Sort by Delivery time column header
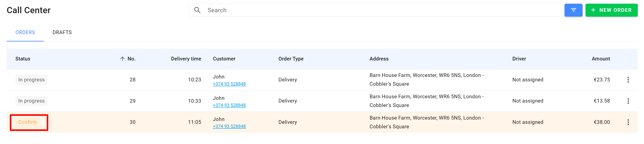Viewport: 644px width, 144px height. [186, 59]
